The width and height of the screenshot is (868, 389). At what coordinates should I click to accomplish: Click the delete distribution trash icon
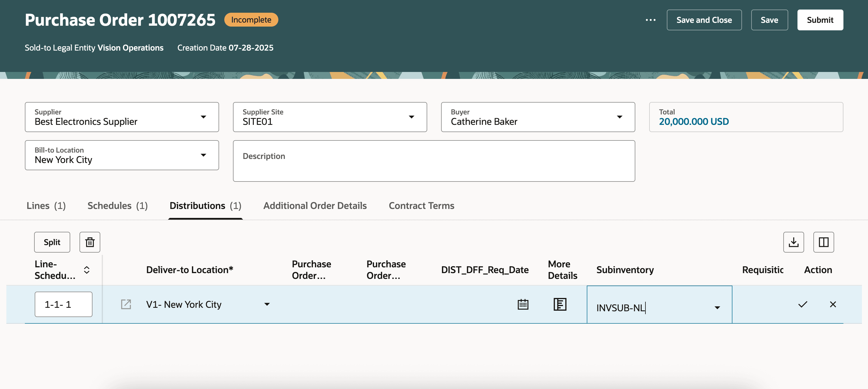90,242
